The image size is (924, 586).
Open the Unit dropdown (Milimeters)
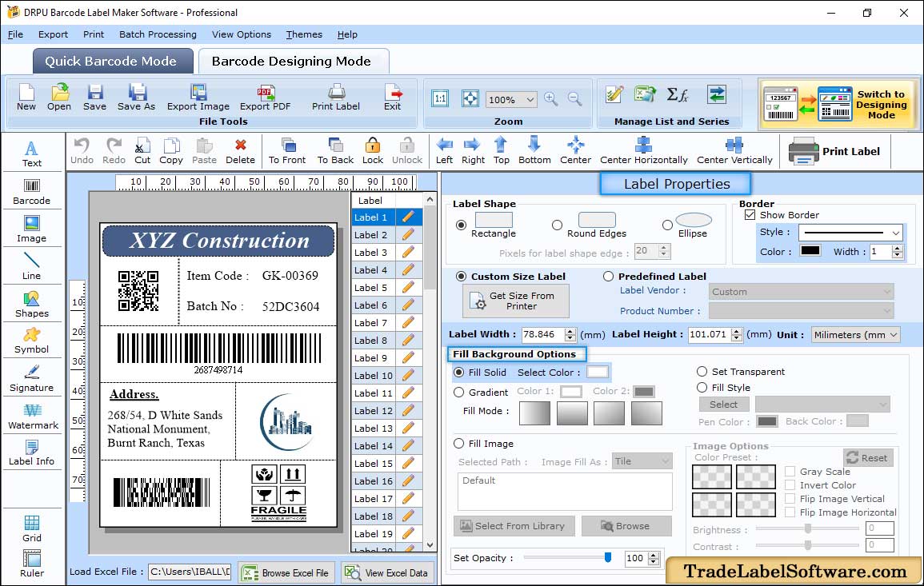(856, 334)
